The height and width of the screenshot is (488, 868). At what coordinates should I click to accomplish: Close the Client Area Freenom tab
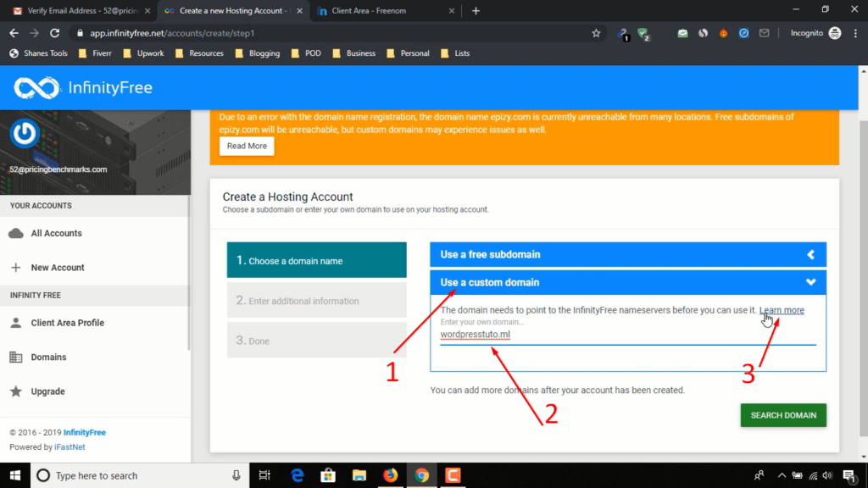452,10
